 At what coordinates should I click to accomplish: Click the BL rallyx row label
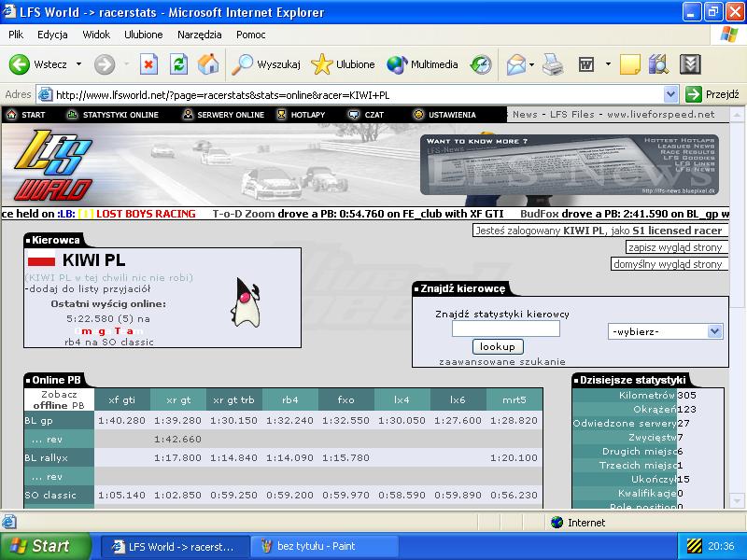[x=46, y=458]
